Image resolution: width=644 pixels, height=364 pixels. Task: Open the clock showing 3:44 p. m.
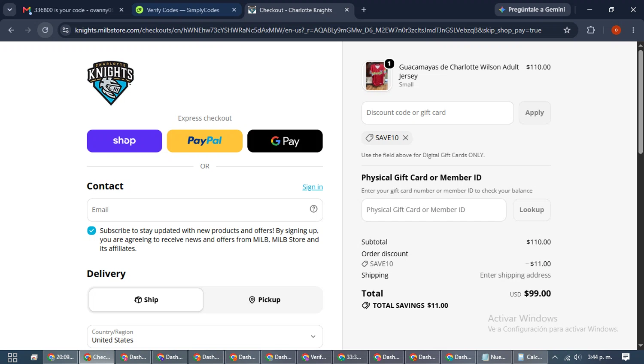point(600,357)
